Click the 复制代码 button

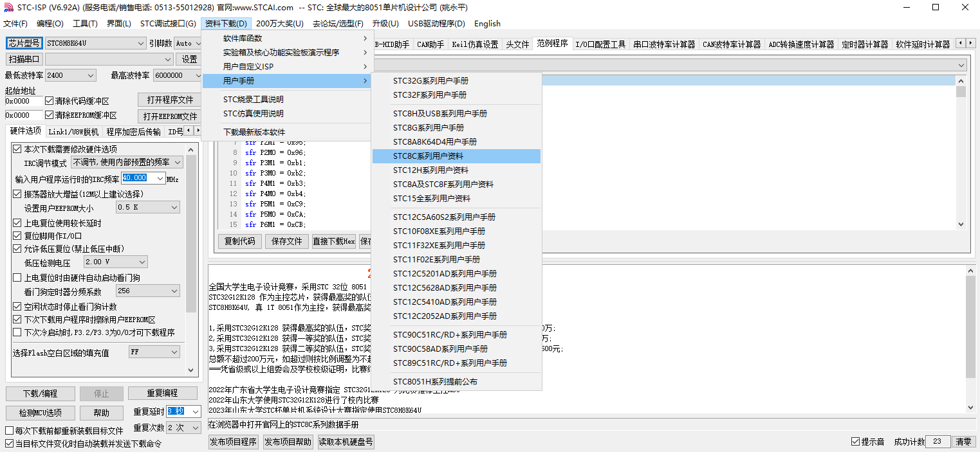click(x=240, y=242)
